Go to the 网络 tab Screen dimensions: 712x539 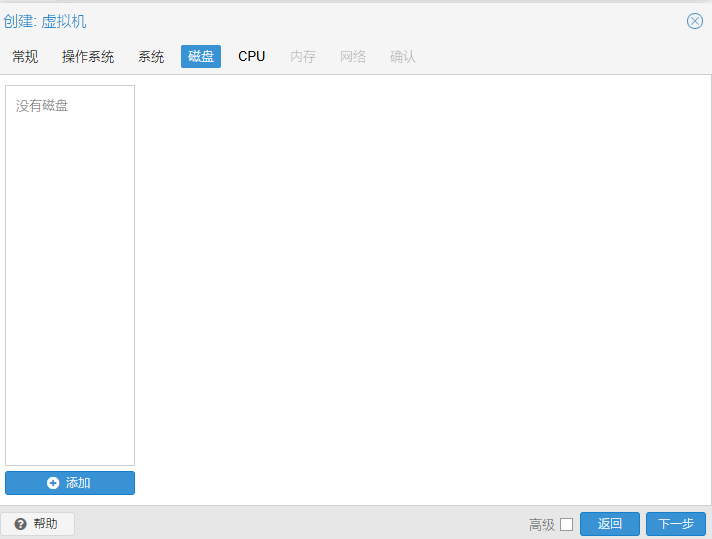pos(353,56)
